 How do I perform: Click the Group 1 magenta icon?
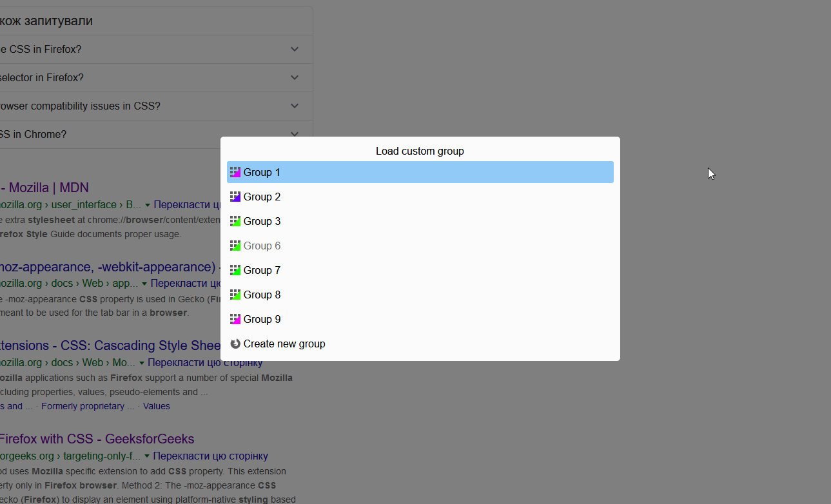235,172
